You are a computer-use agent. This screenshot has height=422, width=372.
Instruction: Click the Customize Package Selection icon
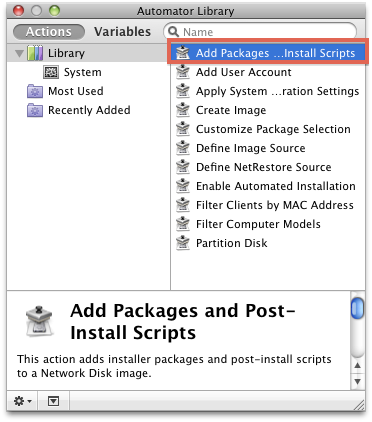(183, 129)
